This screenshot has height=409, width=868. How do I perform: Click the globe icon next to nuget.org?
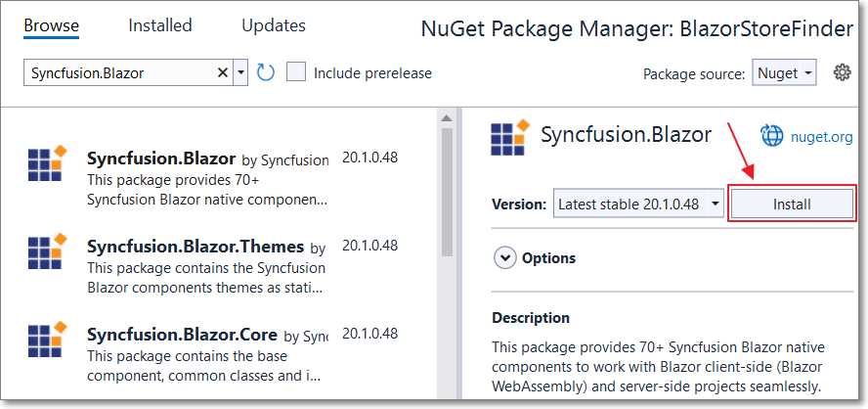point(771,136)
